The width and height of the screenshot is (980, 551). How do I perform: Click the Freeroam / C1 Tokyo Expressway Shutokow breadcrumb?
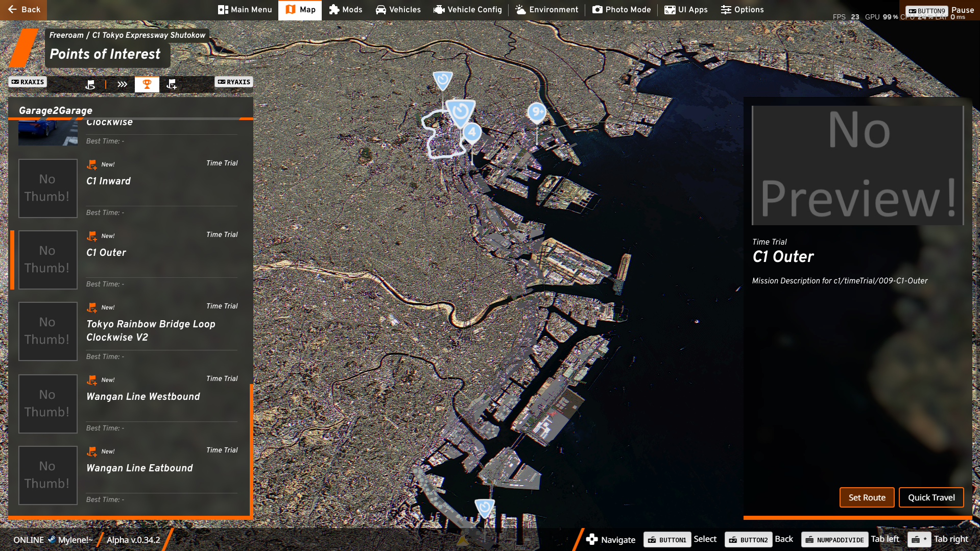(x=127, y=35)
